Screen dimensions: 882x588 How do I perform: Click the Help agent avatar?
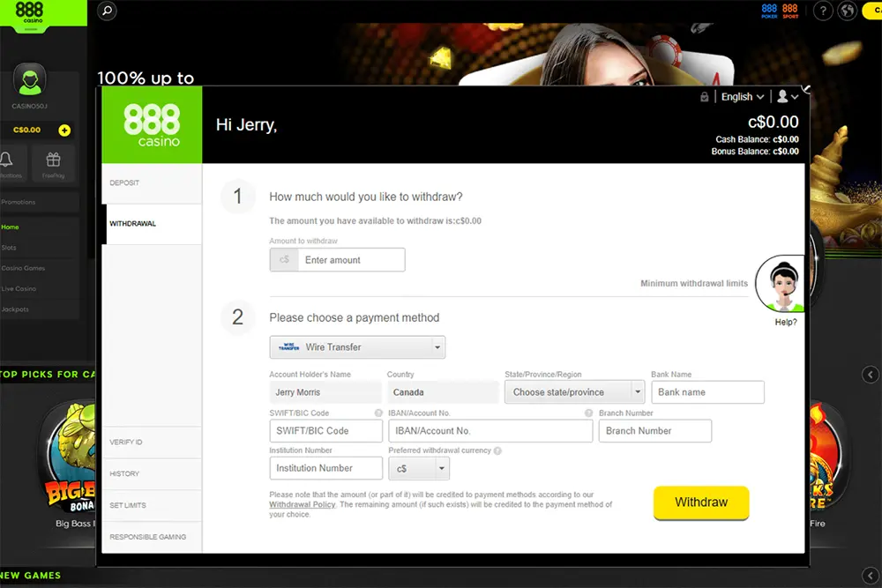[781, 284]
